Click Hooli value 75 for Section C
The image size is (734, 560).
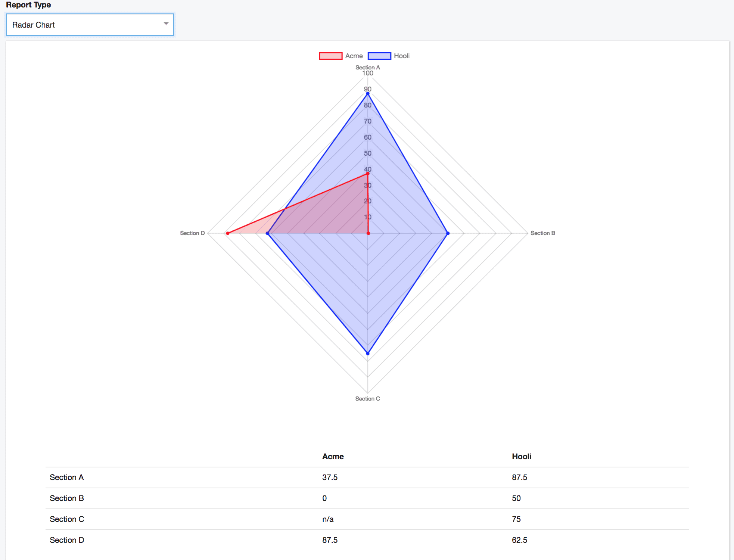[516, 519]
